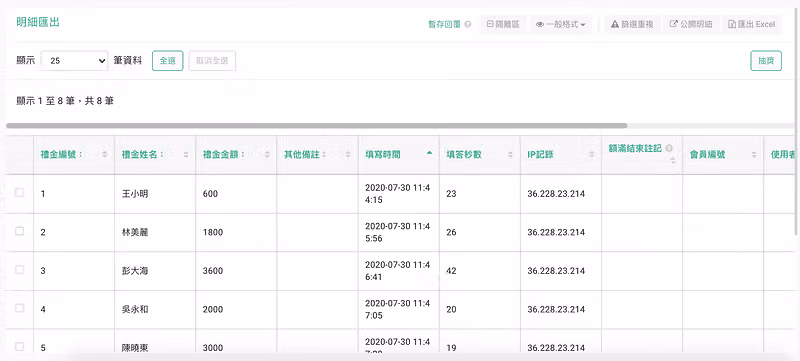This screenshot has width=800, height=361.
Task: Click the 篩選重複 warning button
Action: click(632, 24)
